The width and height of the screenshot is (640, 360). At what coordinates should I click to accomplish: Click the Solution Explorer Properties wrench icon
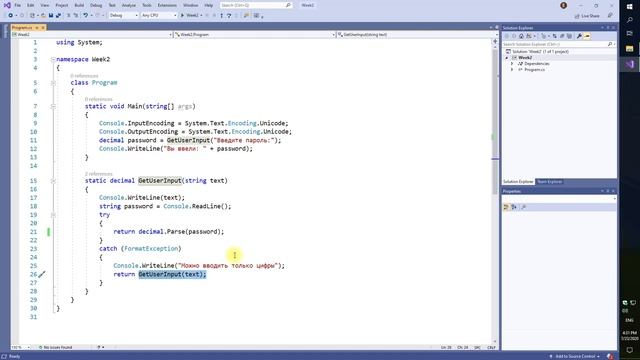coord(579,36)
